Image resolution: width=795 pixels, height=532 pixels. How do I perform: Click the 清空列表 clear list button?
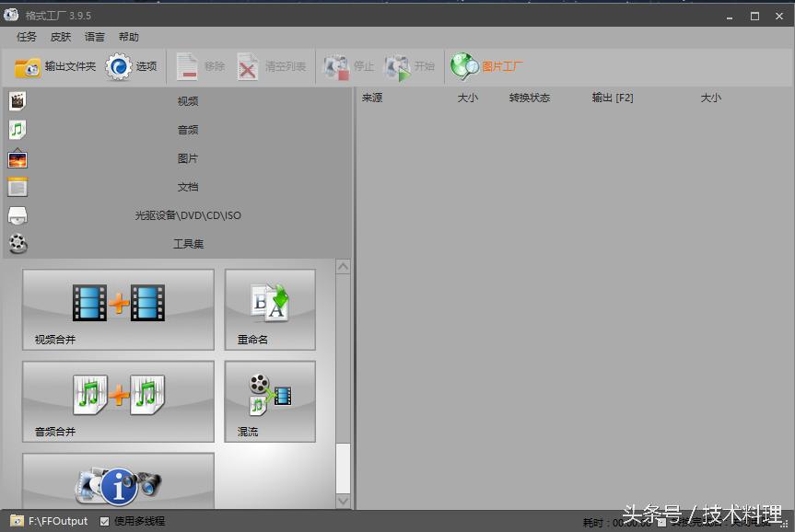(x=272, y=67)
